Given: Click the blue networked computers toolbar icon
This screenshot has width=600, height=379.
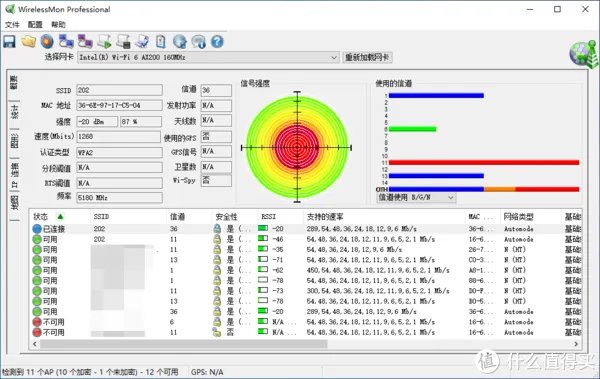Looking at the screenshot, I should click(66, 41).
